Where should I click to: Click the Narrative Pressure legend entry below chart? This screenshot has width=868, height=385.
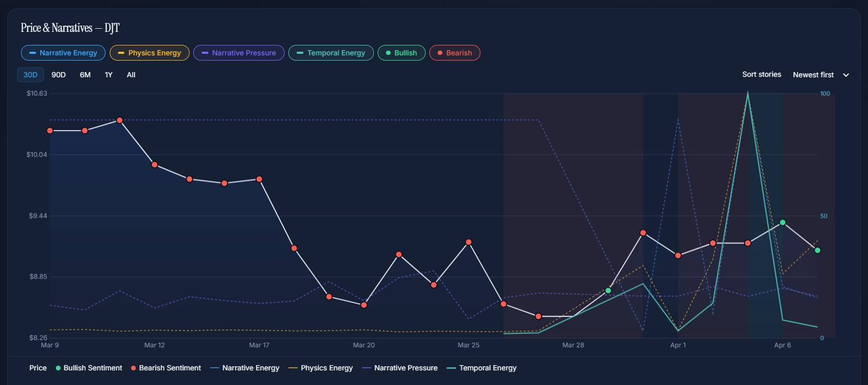pos(400,368)
